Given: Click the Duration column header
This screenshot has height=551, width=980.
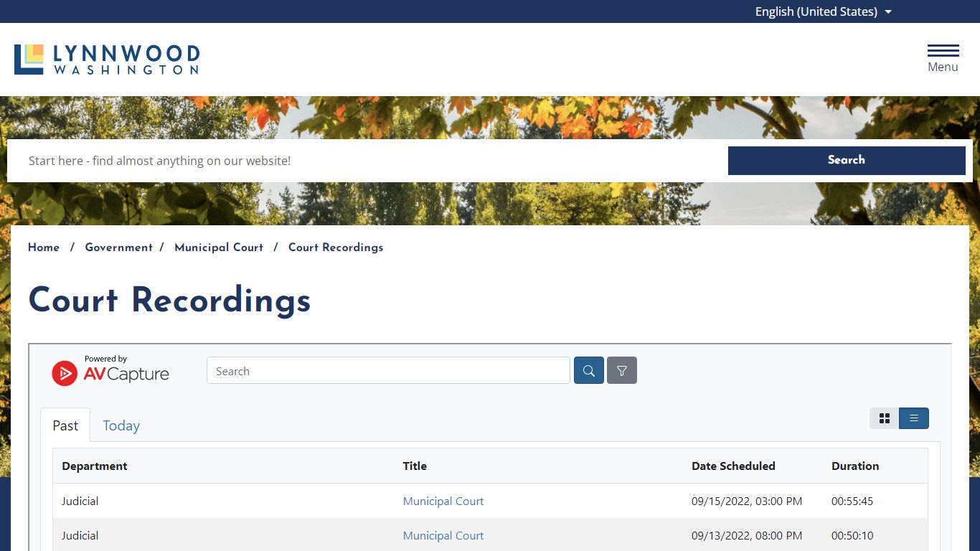Looking at the screenshot, I should pyautogui.click(x=855, y=466).
